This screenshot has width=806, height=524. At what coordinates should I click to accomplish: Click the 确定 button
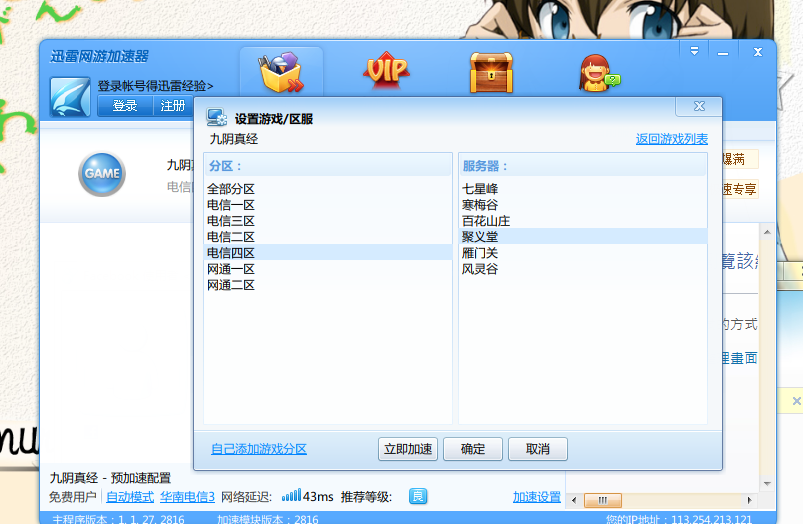473,449
